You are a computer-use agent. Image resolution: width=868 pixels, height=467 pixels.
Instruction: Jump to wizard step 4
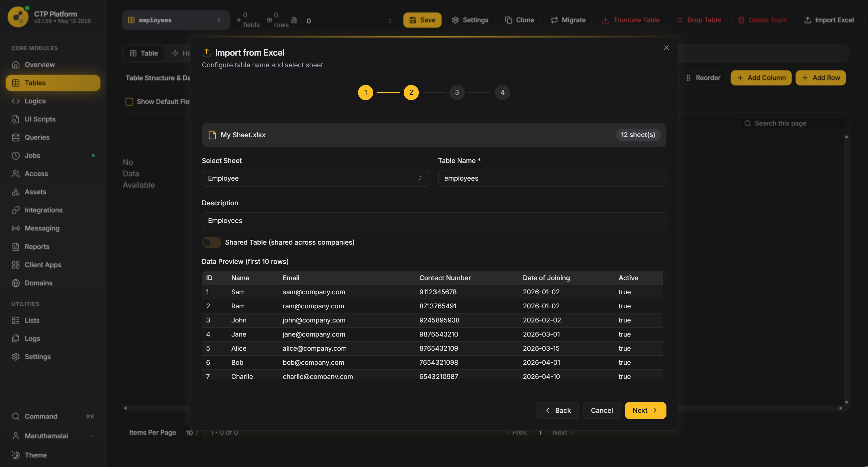point(502,92)
